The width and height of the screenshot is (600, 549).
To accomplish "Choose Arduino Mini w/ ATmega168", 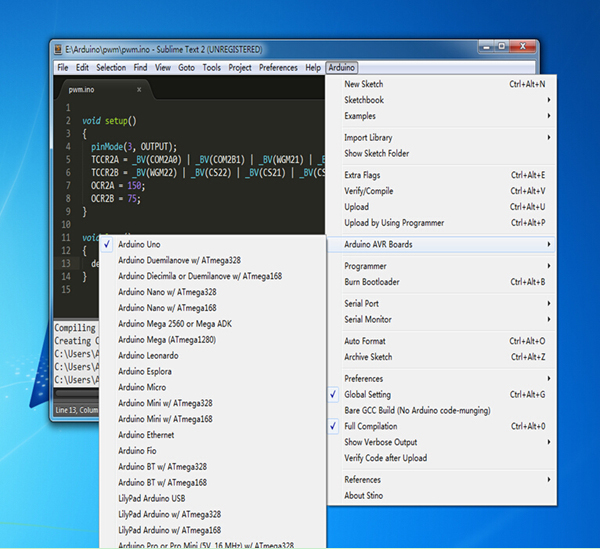I will pos(213,419).
